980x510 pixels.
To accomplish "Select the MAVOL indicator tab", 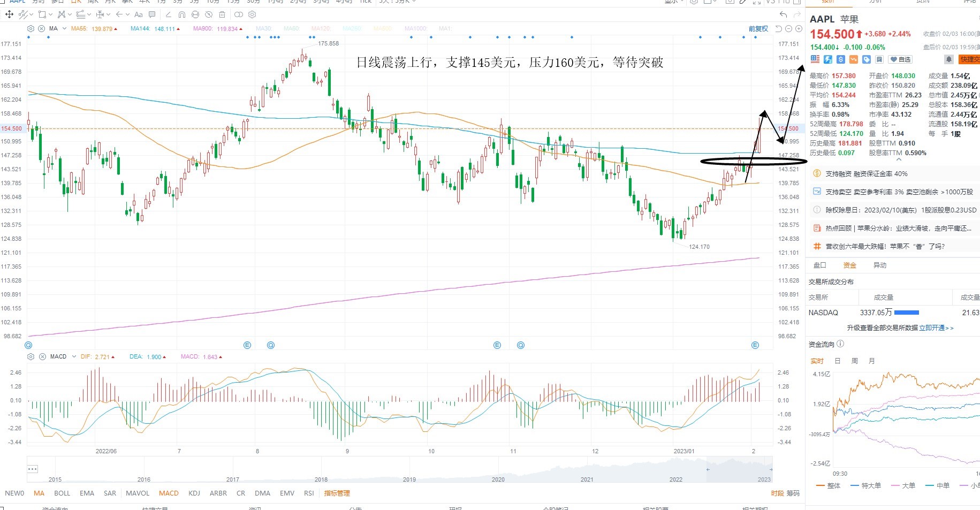I will pyautogui.click(x=138, y=493).
